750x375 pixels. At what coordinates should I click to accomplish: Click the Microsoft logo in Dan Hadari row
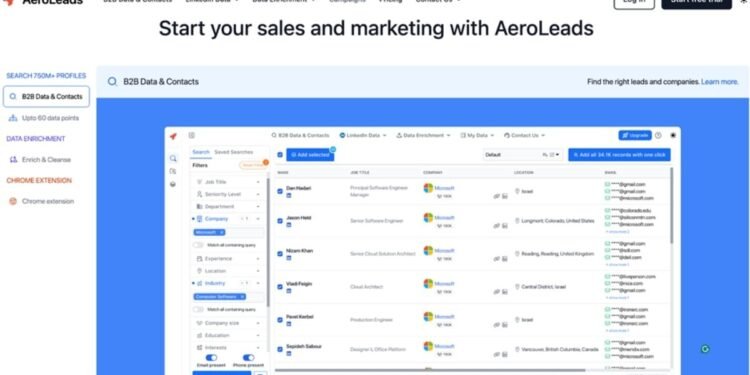(x=428, y=188)
